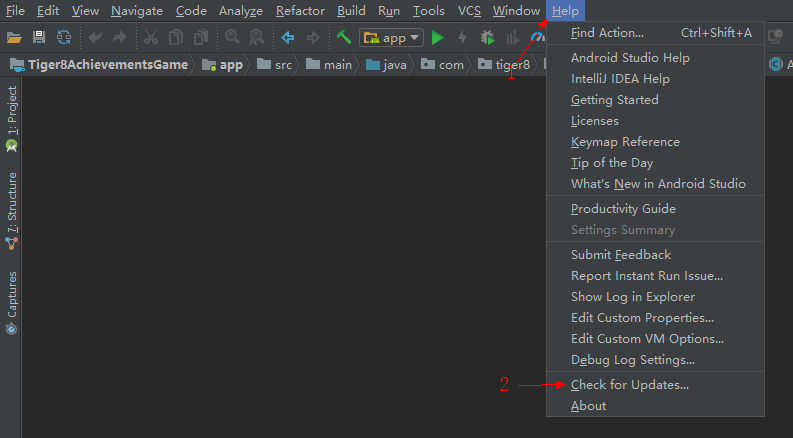Click the Run with Coverage icon
This screenshot has width=793, height=438.
click(513, 37)
